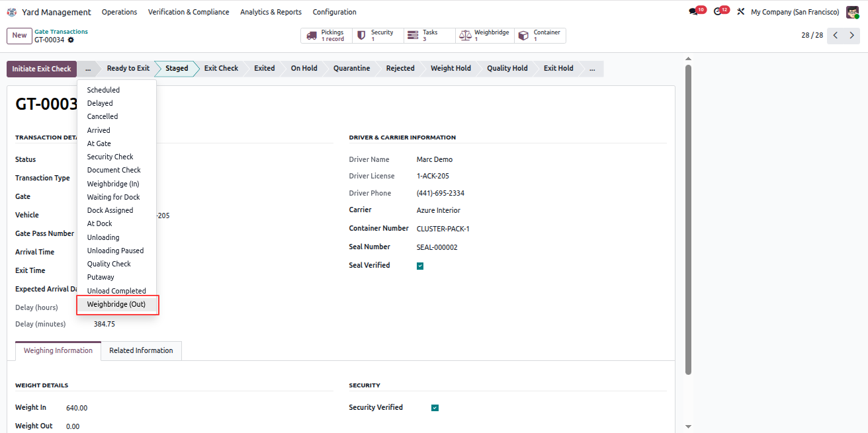
Task: Set status to Exit Check stage
Action: pos(221,69)
